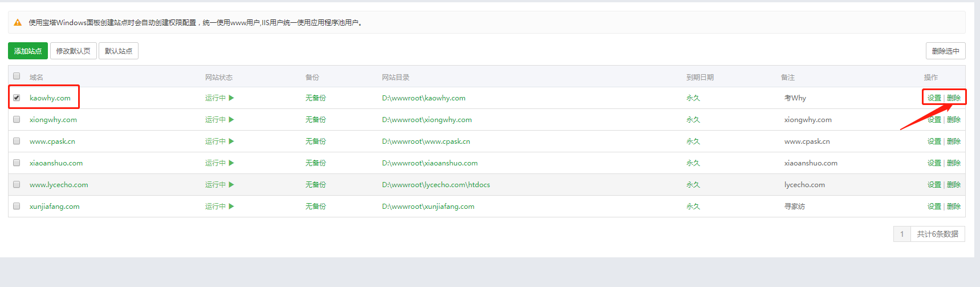Viewport: 980px width, 287px height.
Task: Click 无备份 backup link for xiongwhy.com
Action: (315, 120)
